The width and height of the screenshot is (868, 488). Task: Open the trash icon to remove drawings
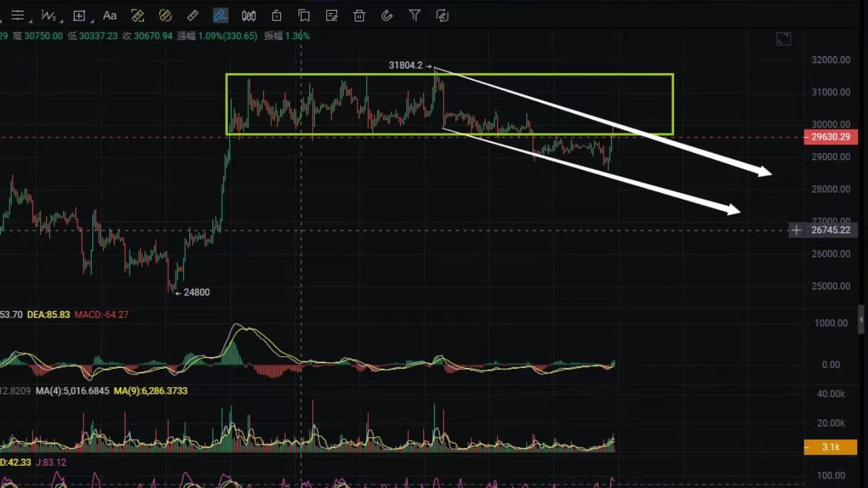pyautogui.click(x=359, y=15)
